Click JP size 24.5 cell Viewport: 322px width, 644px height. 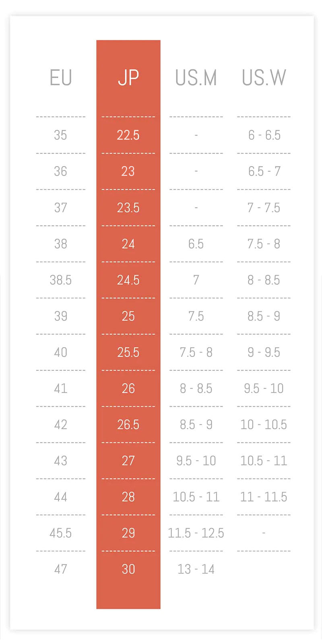128,280
